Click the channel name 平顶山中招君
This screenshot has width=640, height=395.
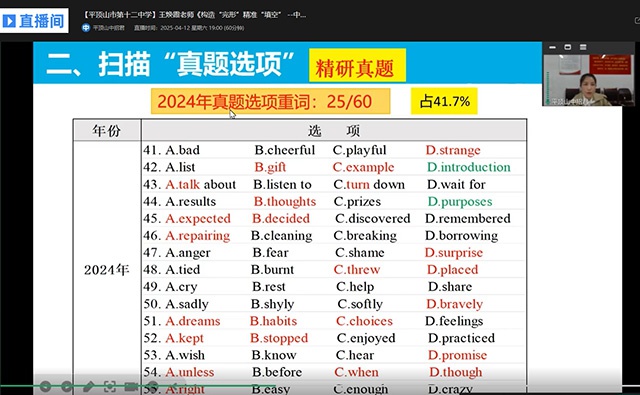[109, 28]
